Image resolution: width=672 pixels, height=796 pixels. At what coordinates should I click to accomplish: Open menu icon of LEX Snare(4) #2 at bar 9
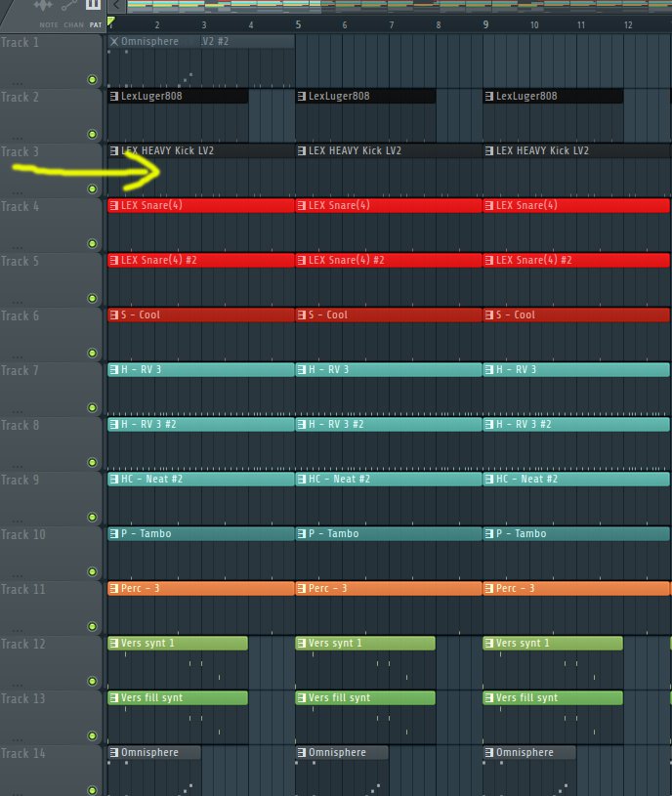(x=489, y=260)
